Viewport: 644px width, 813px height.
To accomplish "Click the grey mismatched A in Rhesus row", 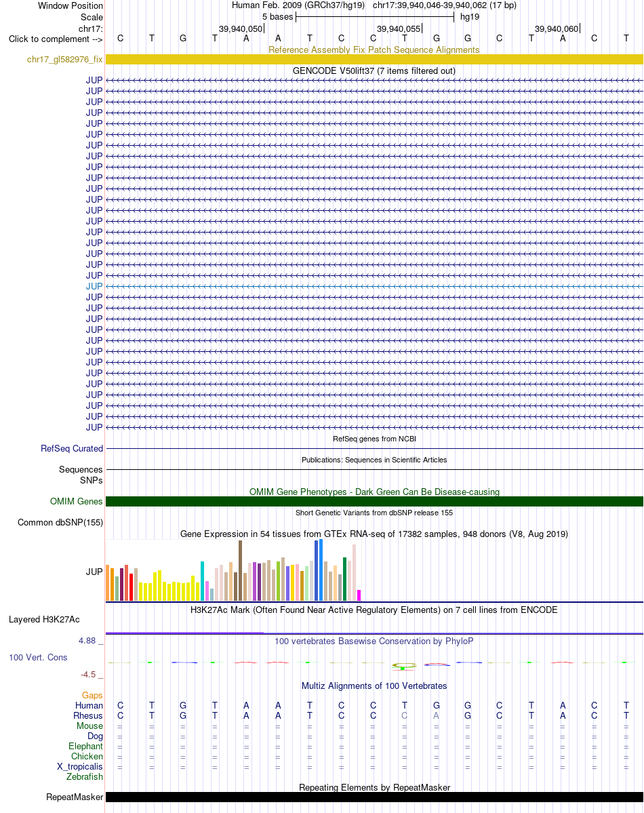I will (436, 715).
